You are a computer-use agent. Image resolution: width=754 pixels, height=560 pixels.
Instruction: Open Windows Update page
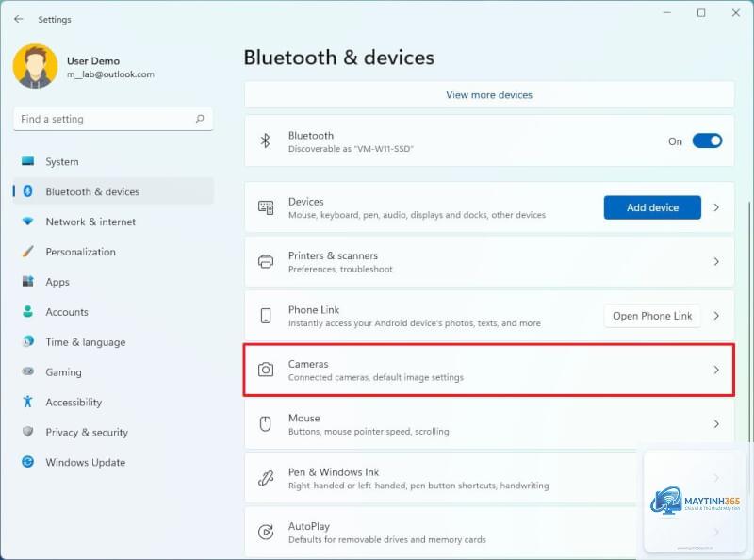113,462
